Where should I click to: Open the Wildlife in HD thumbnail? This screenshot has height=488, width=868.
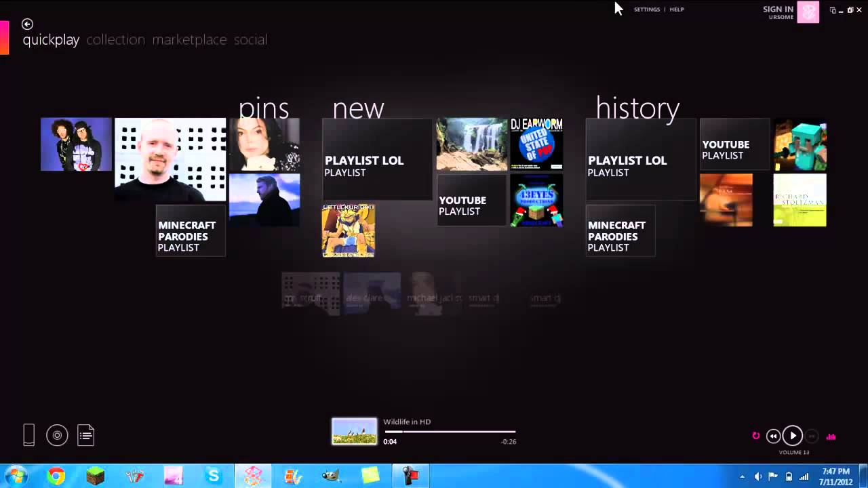pyautogui.click(x=354, y=431)
